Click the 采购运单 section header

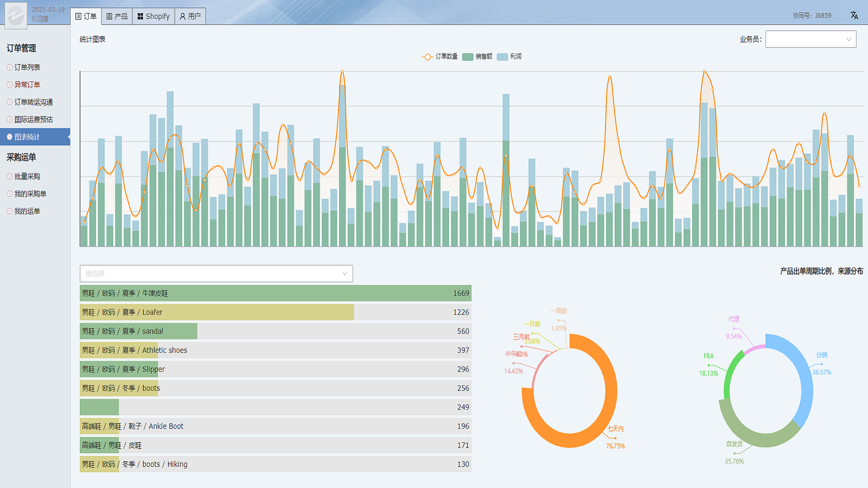[22, 157]
